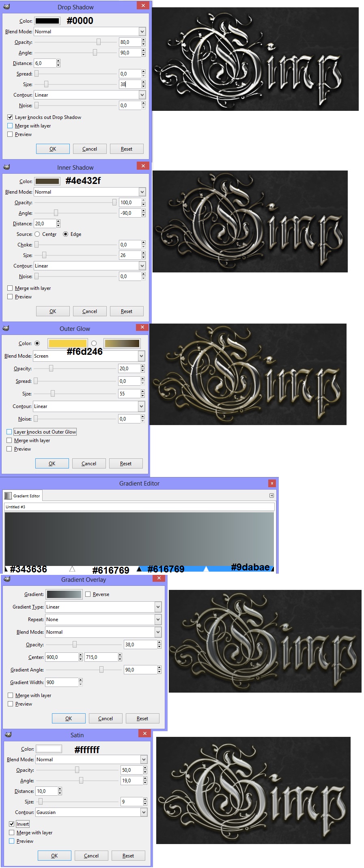This screenshot has height=868, width=364.
Task: Click Reset in Drop Shadow dialog
Action: point(127,149)
